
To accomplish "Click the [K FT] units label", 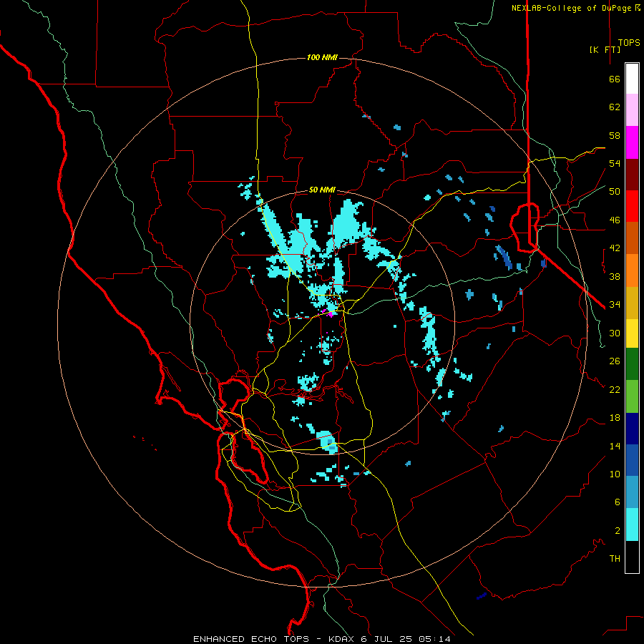I will pyautogui.click(x=605, y=49).
